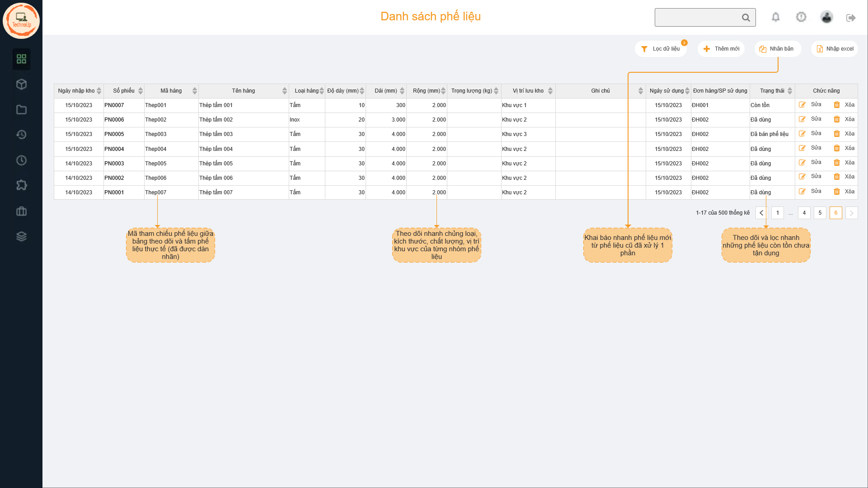The height and width of the screenshot is (488, 868).
Task: Open the history icon in sidebar
Action: coord(21,135)
